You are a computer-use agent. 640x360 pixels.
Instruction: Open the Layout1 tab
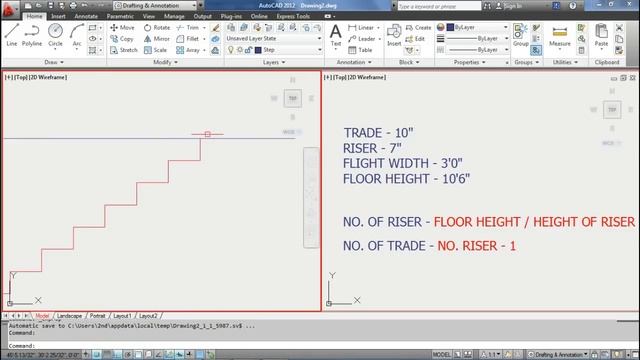click(122, 316)
